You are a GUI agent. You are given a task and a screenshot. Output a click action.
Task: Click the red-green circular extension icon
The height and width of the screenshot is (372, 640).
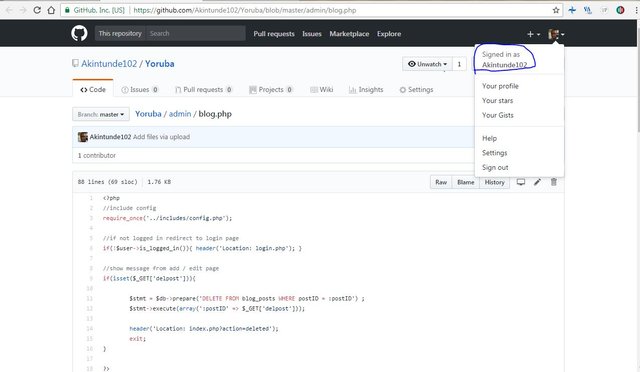pyautogui.click(x=620, y=10)
